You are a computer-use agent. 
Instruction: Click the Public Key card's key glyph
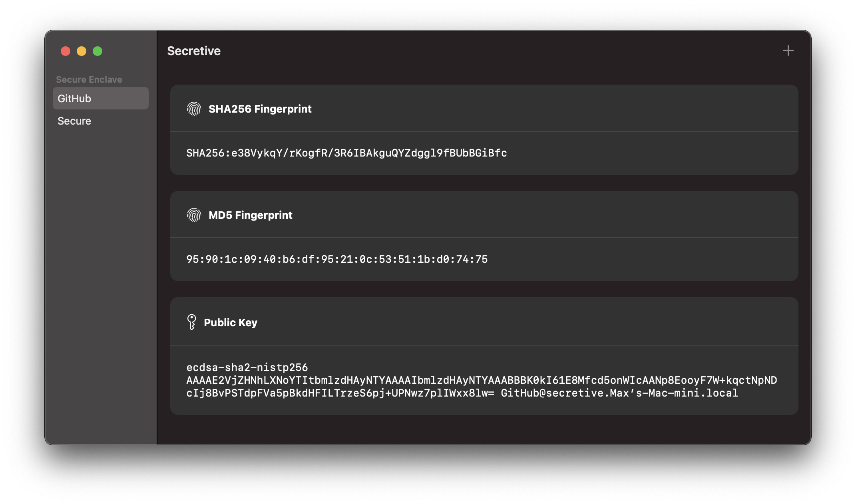coord(192,322)
